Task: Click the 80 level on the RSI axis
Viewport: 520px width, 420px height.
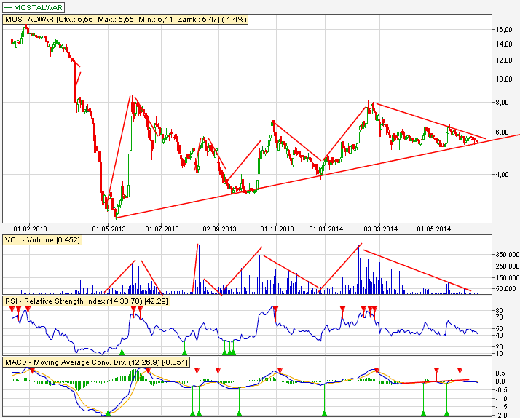Action: tap(498, 311)
